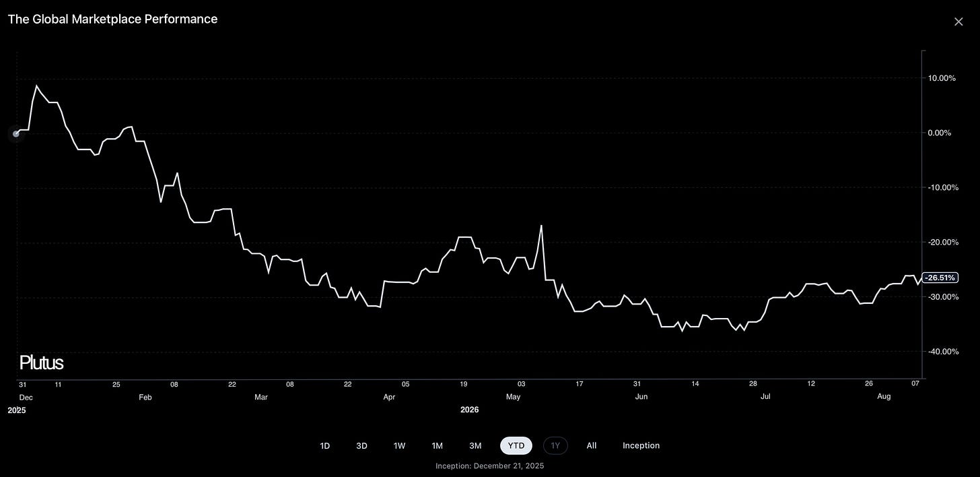Click the Aug label on time axis
The height and width of the screenshot is (477, 980).
pos(884,397)
